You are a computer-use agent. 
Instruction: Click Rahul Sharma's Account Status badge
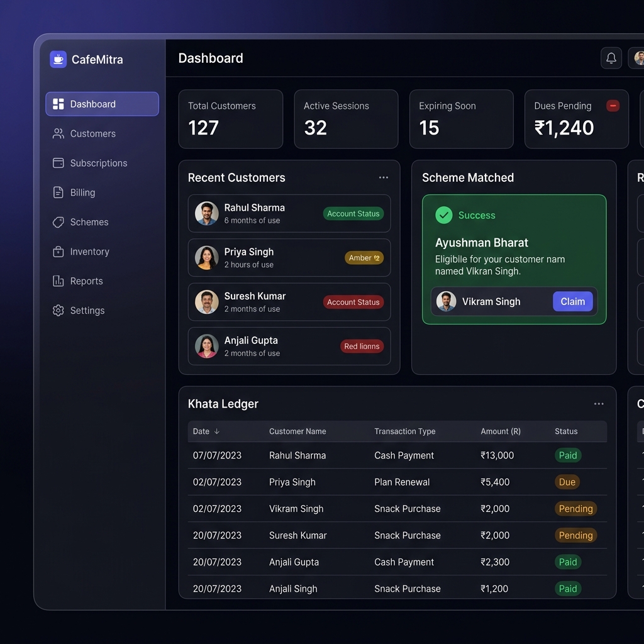pos(353,214)
